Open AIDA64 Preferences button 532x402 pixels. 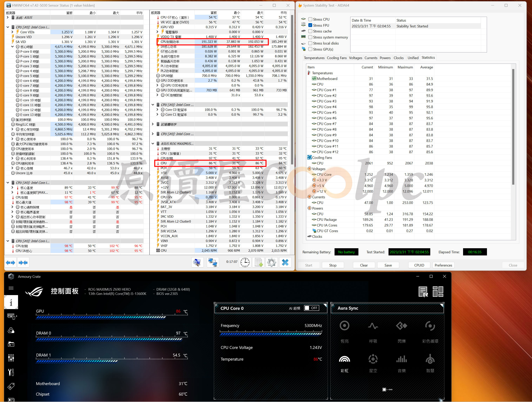(x=443, y=265)
